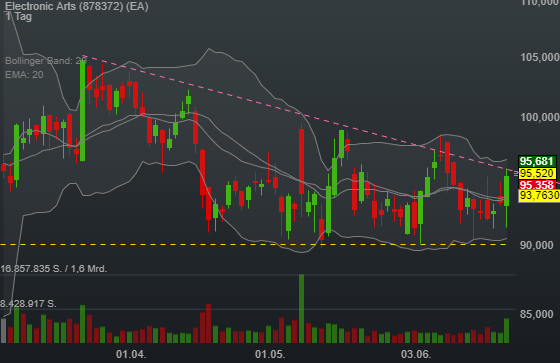
Task: Click the '8.428.917 S.' volume label
Action: [x=28, y=304]
